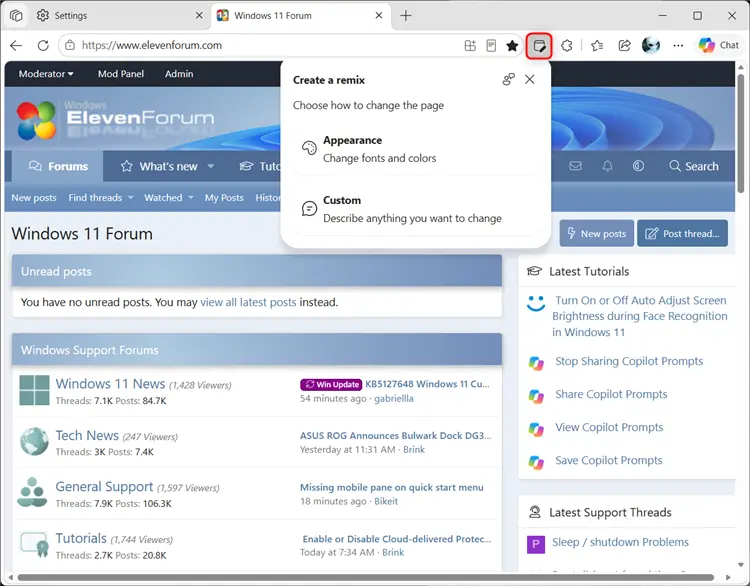
Task: Open Settings and more ellipsis menu
Action: pyautogui.click(x=678, y=45)
